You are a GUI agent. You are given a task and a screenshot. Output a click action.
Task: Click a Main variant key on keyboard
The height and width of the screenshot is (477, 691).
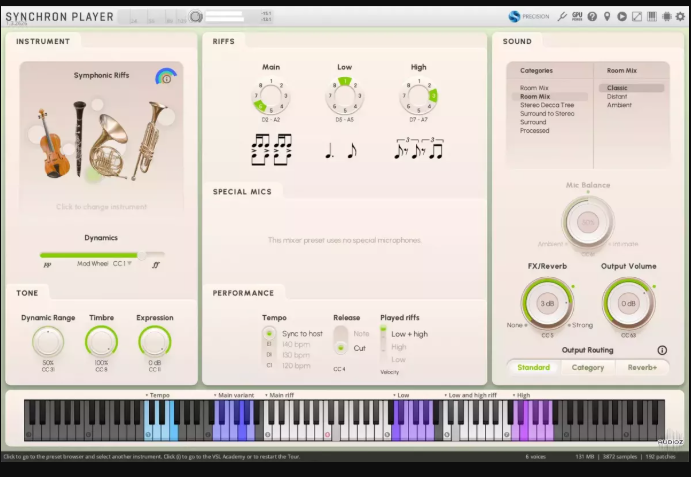[x=234, y=432]
